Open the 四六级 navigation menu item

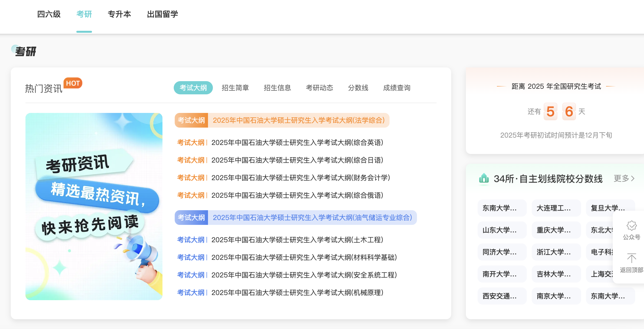click(49, 14)
